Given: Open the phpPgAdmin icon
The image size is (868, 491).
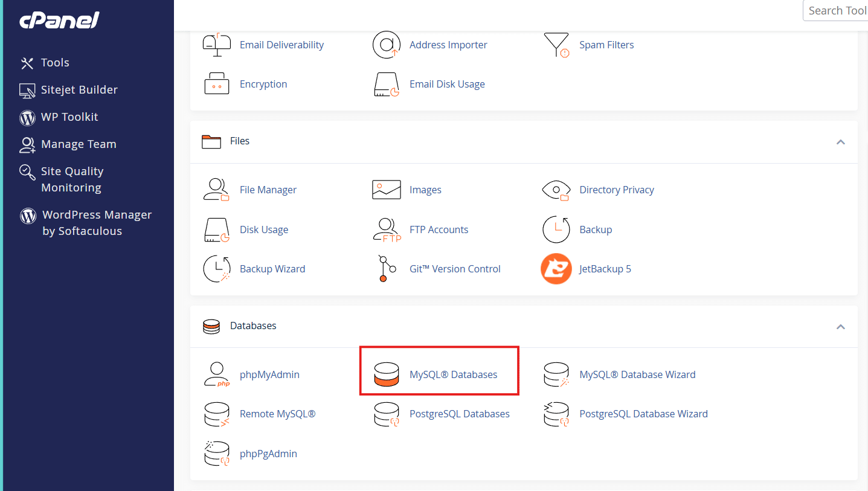Looking at the screenshot, I should (x=217, y=454).
